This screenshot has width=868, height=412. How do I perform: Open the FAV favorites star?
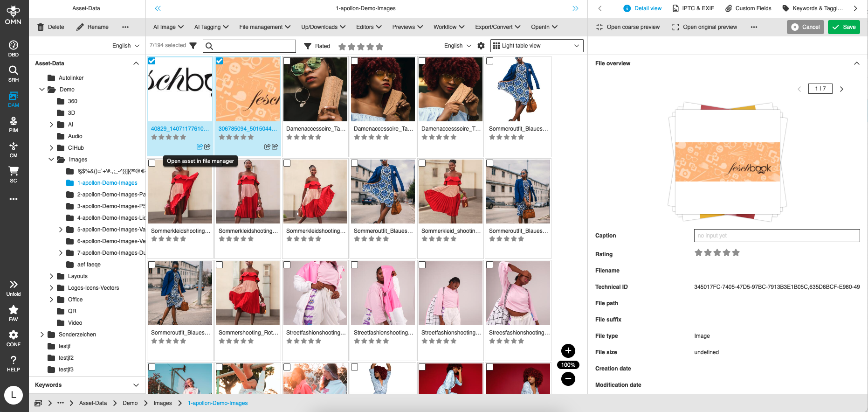pyautogui.click(x=14, y=313)
